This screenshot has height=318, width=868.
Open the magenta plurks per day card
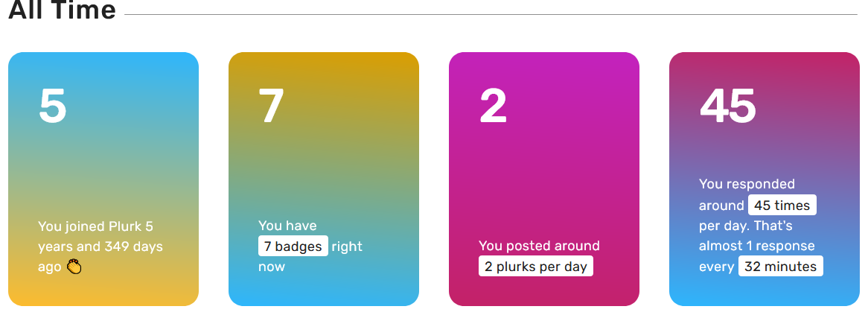pyautogui.click(x=544, y=179)
